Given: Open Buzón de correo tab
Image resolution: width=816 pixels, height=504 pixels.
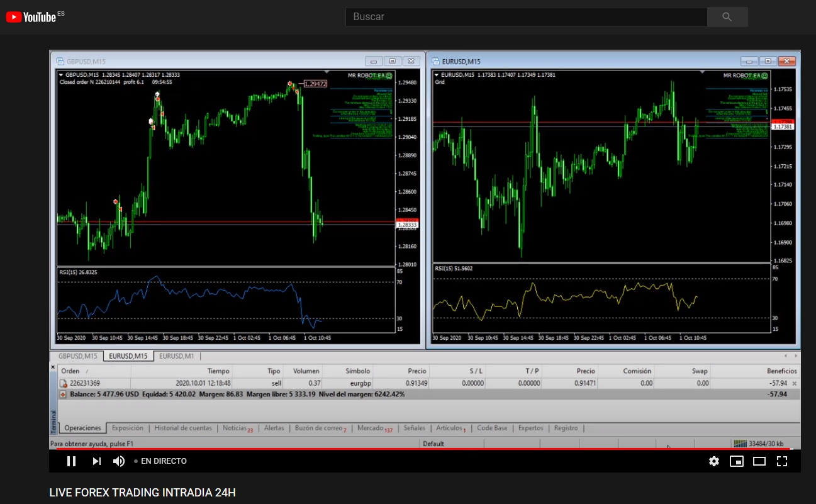Looking at the screenshot, I should click(x=320, y=428).
